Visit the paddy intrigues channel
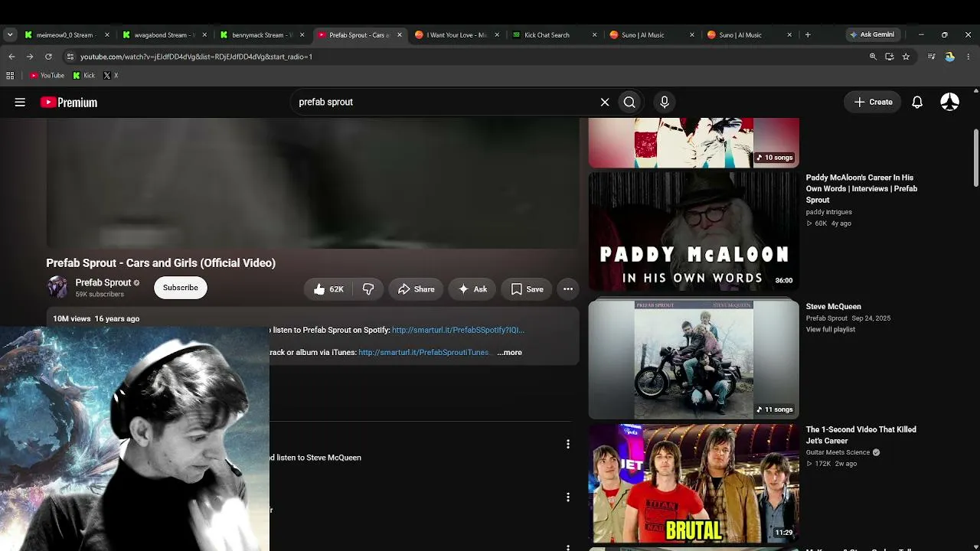This screenshot has width=980, height=551. pos(829,212)
